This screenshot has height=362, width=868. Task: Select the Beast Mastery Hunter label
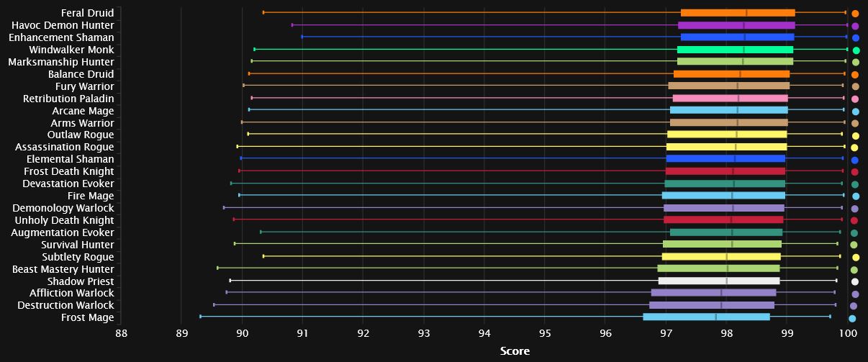(x=63, y=270)
